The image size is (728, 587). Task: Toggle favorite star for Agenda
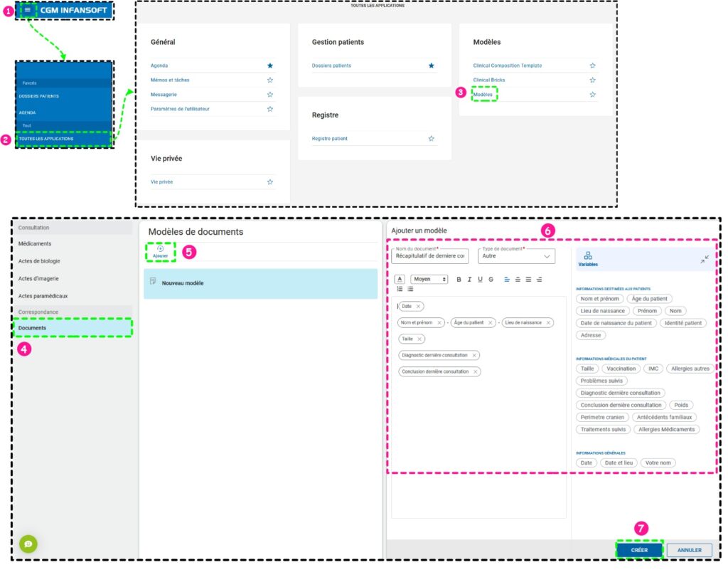270,65
